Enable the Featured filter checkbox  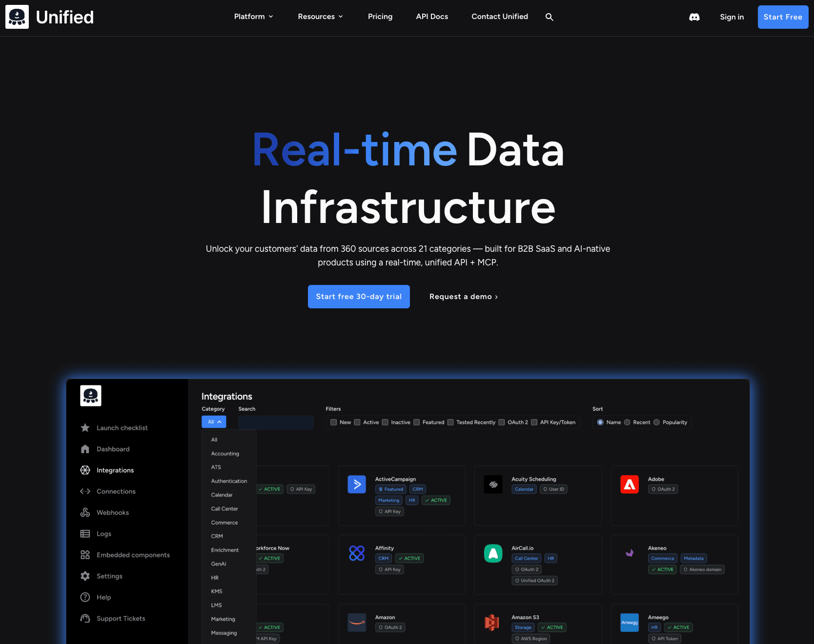click(417, 423)
